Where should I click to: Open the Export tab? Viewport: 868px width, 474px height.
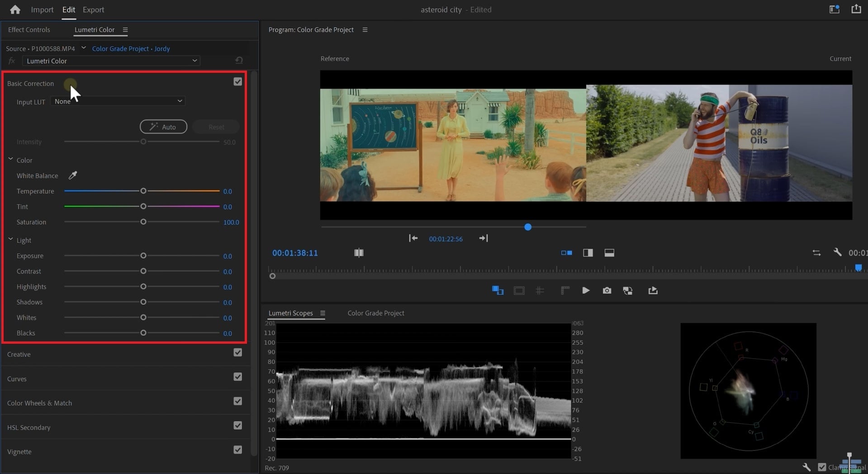(93, 9)
